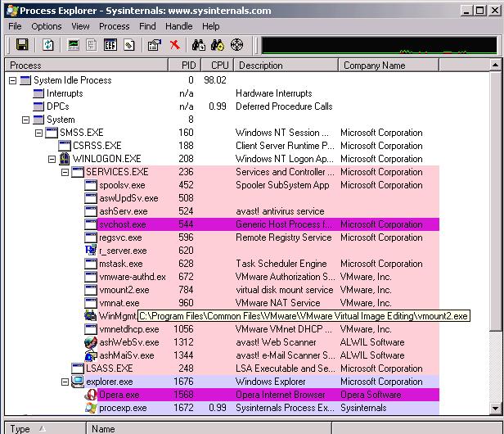Open the Find menu
The width and height of the screenshot is (504, 434).
pyautogui.click(x=147, y=26)
